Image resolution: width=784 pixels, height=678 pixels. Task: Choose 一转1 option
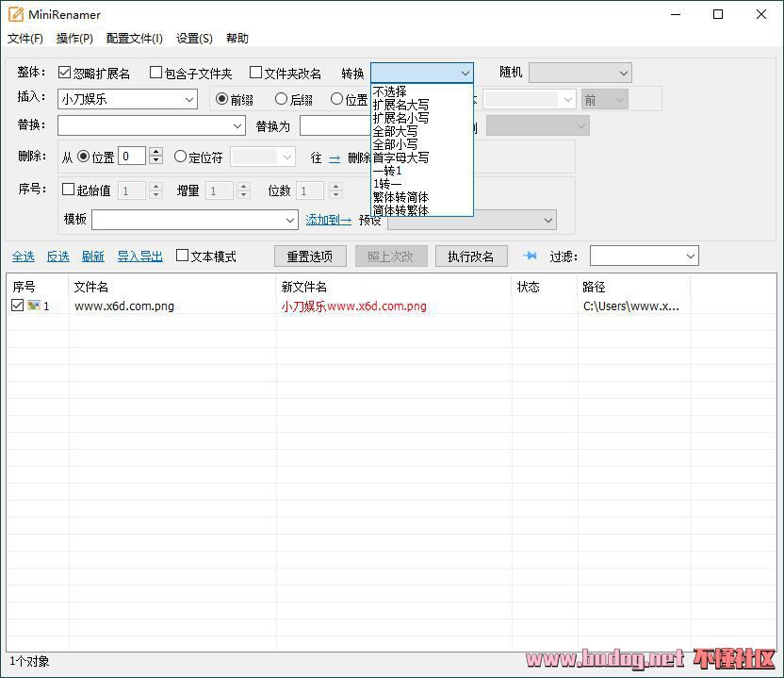pyautogui.click(x=422, y=171)
